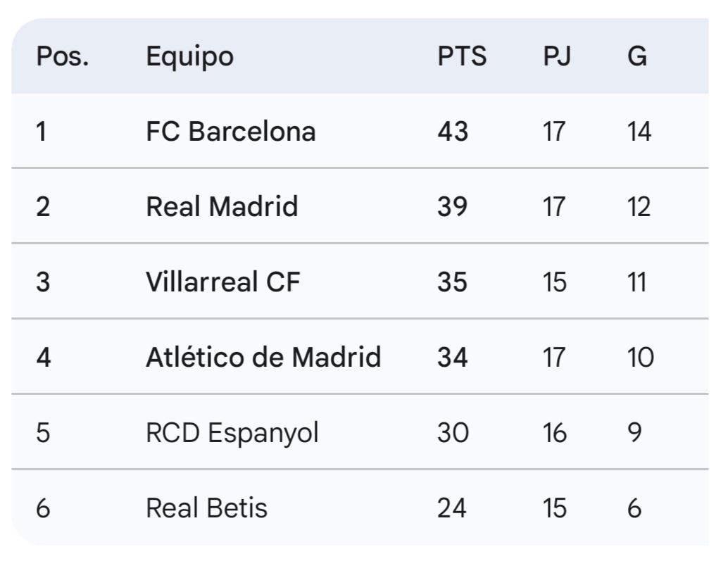Click position number 6 in table
This screenshot has height=566, width=728.
[x=43, y=508]
